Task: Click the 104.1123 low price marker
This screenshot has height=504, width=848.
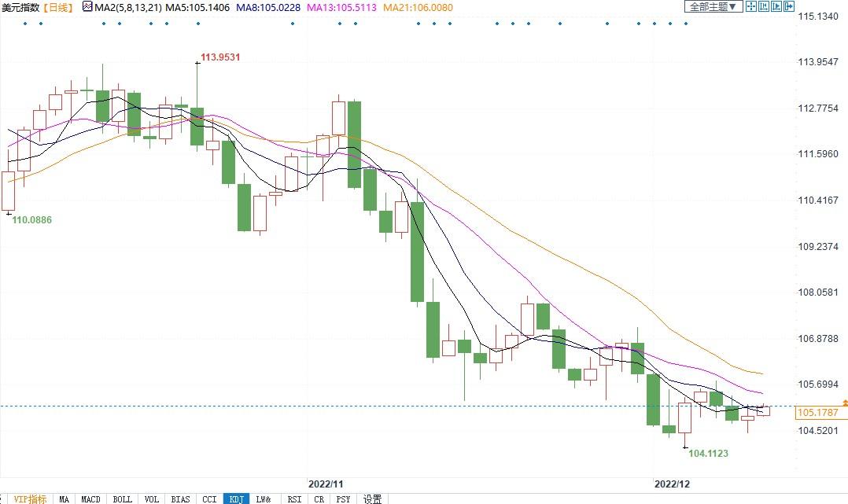Action: coord(708,454)
